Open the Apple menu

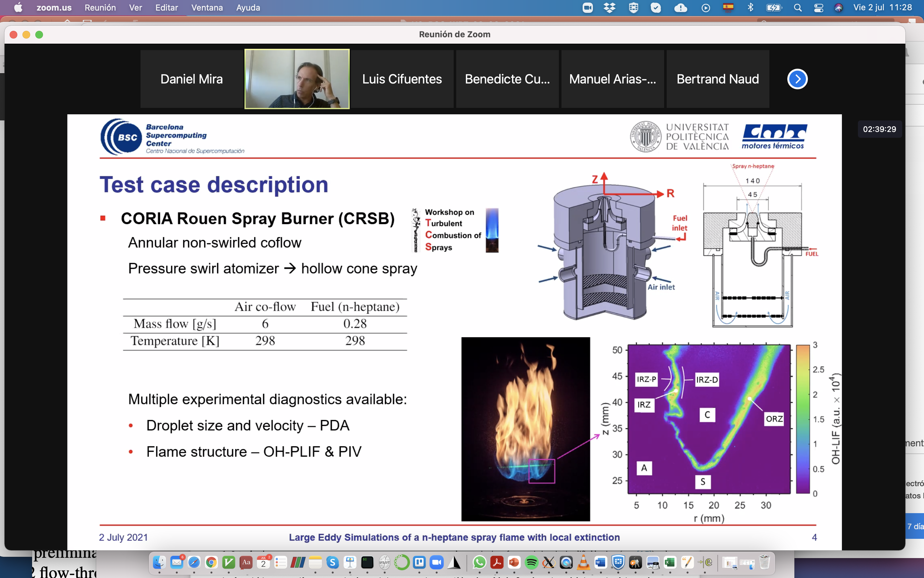pos(18,8)
